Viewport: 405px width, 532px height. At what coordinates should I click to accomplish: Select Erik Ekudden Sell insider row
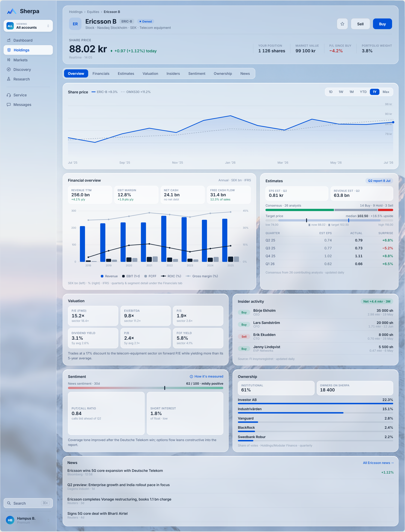pyautogui.click(x=315, y=336)
